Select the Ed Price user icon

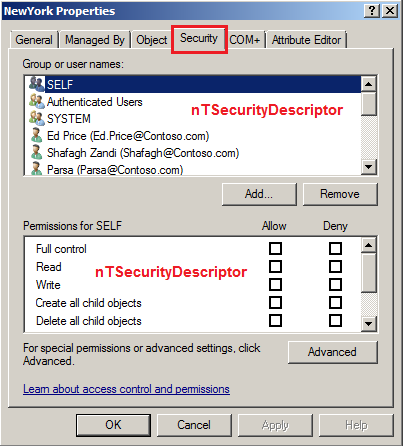click(x=36, y=136)
